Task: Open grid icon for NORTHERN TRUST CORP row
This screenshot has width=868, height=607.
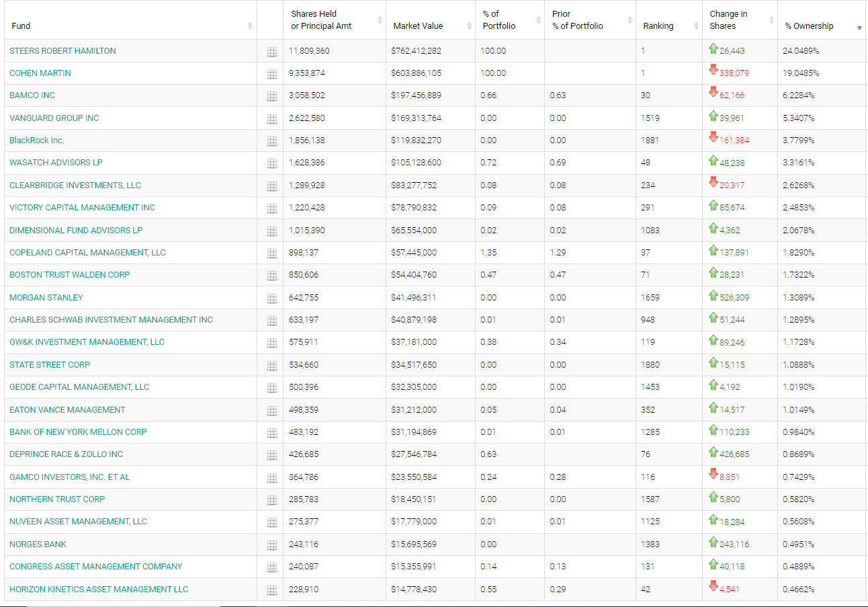Action: (x=271, y=500)
